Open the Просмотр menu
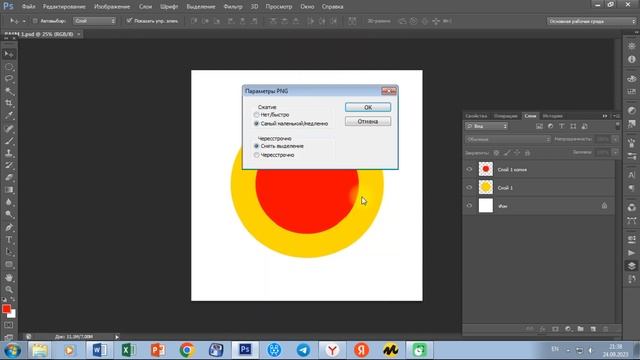 (279, 7)
